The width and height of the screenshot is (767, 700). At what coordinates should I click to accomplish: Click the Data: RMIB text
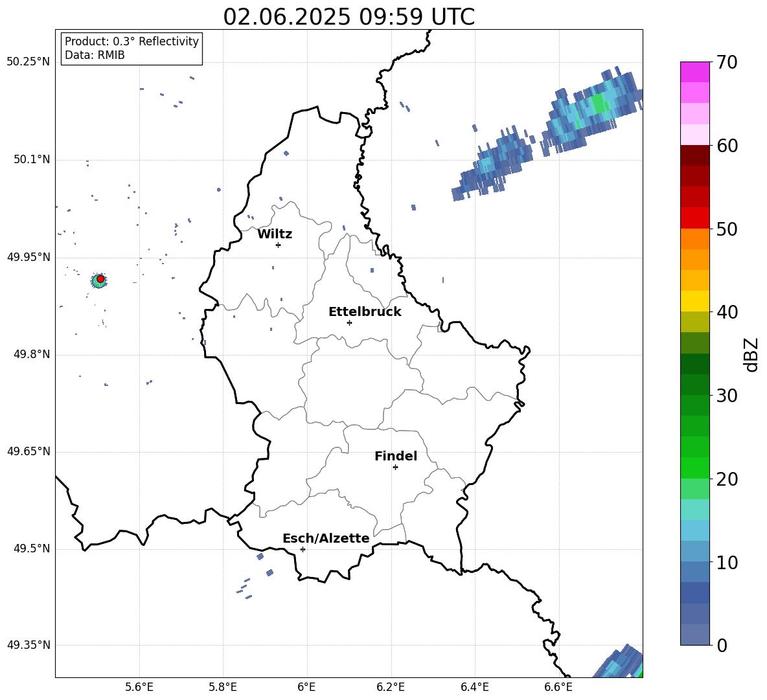tap(95, 55)
